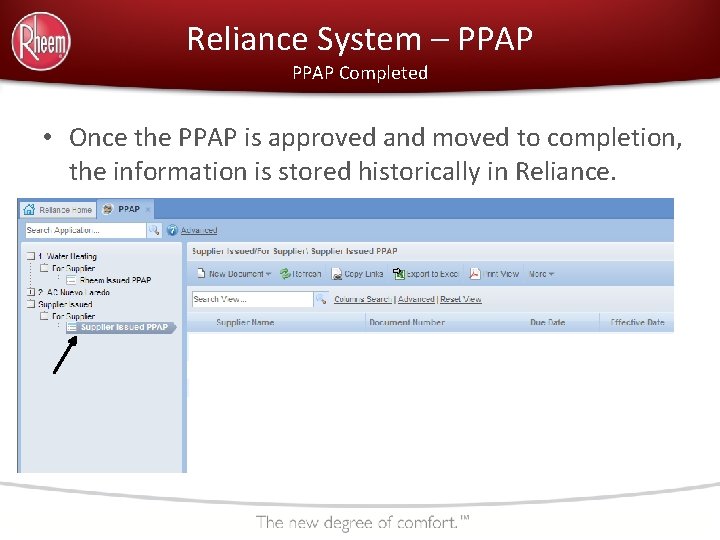Select the 1. Water Heating tree item
The image size is (720, 540).
pos(68,256)
